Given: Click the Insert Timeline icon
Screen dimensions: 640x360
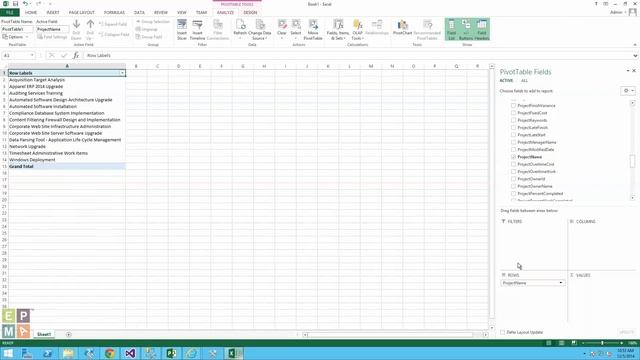Looking at the screenshot, I should [x=197, y=29].
